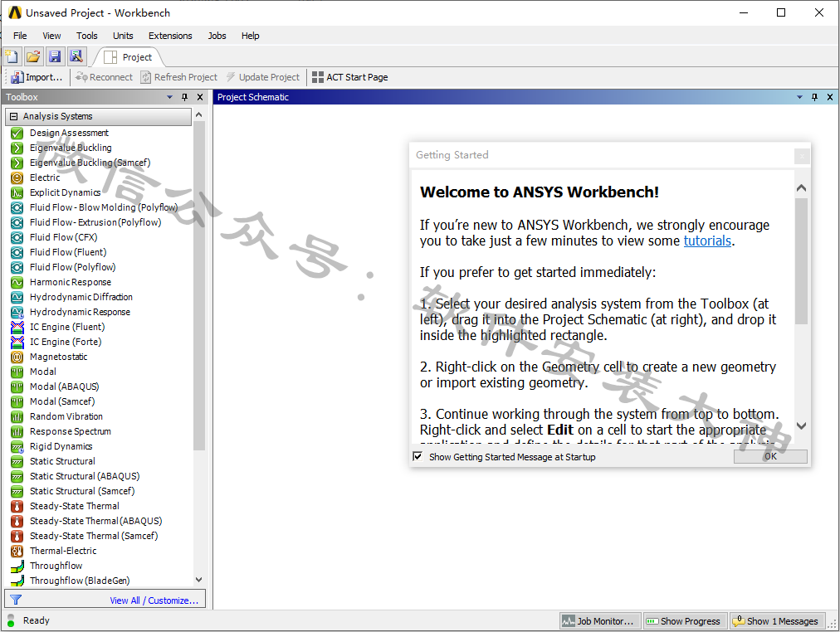This screenshot has height=632, width=840.
Task: Open the Help menu
Action: (250, 36)
